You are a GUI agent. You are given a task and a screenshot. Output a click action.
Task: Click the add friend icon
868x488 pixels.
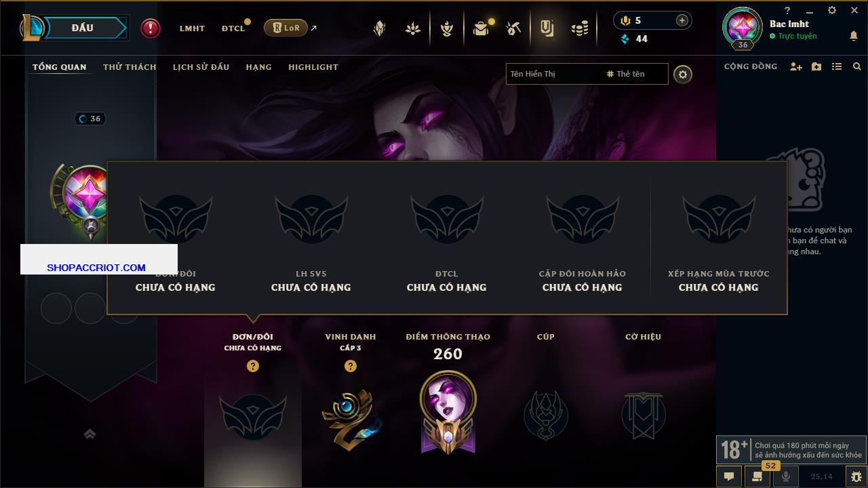[796, 66]
